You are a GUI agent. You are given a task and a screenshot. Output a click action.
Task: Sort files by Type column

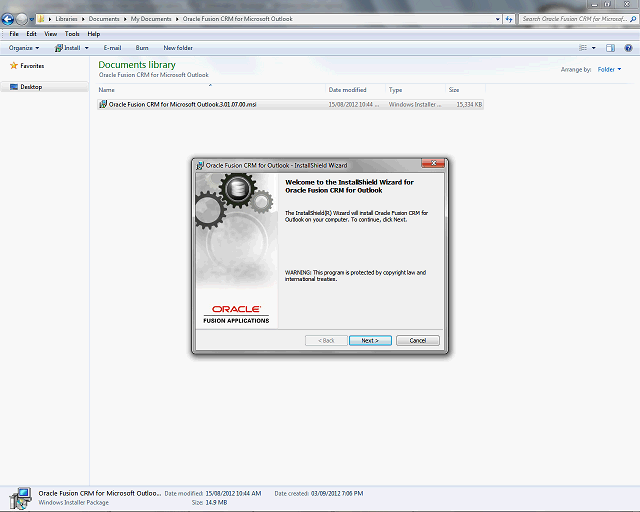tap(416, 90)
